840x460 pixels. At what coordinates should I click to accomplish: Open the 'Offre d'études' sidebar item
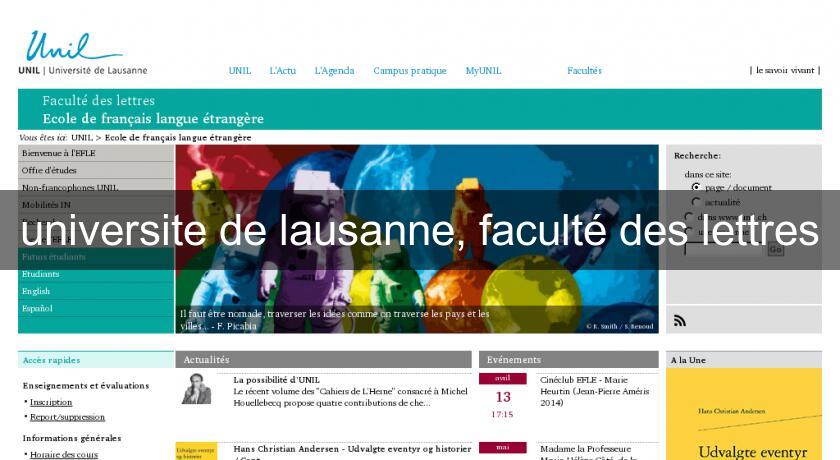click(x=96, y=170)
